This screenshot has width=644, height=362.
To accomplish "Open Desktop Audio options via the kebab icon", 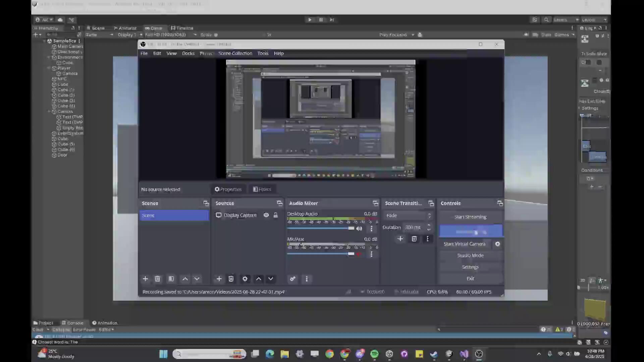I will (371, 228).
